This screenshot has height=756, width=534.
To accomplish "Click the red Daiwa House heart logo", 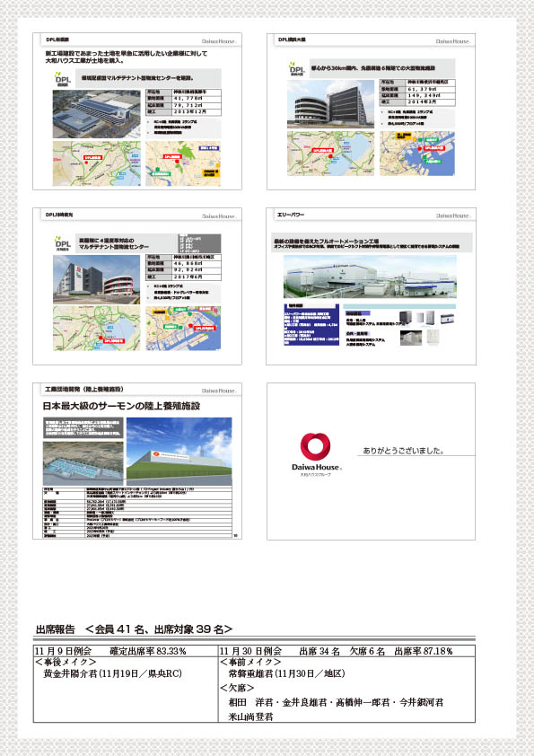I will (x=316, y=446).
